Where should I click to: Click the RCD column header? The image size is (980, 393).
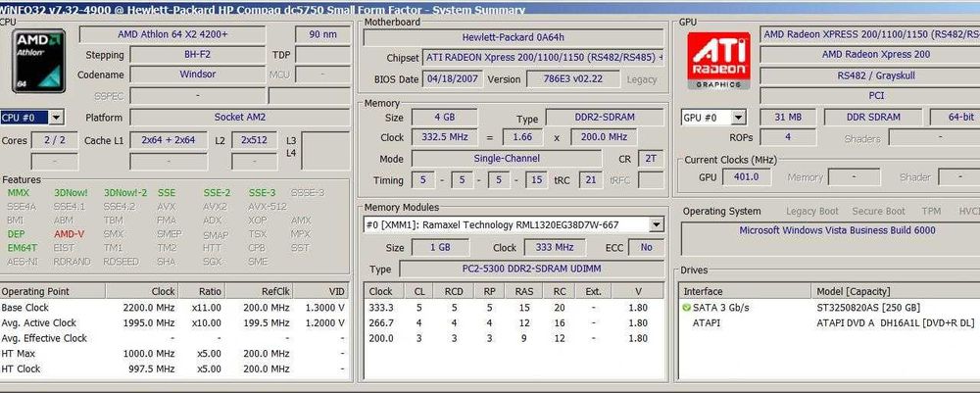(x=454, y=291)
